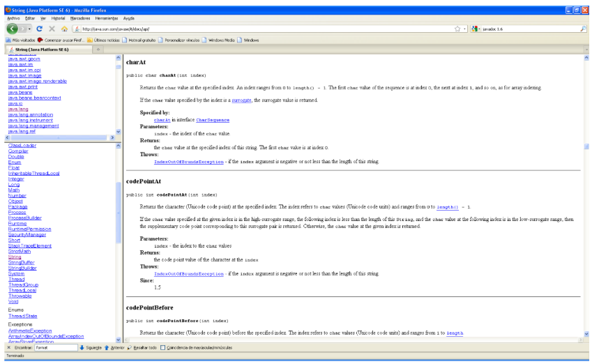Click the Stop loading X icon
The width and height of the screenshot is (592, 364).
[52, 29]
